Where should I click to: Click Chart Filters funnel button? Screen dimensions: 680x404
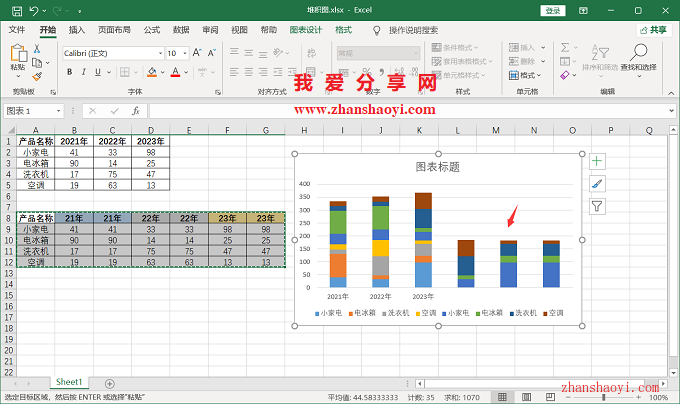(x=597, y=206)
